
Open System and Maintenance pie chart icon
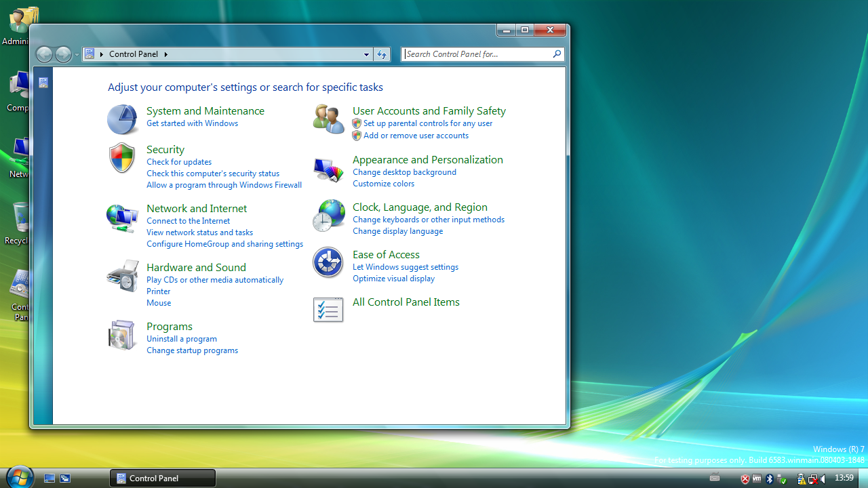click(x=123, y=119)
